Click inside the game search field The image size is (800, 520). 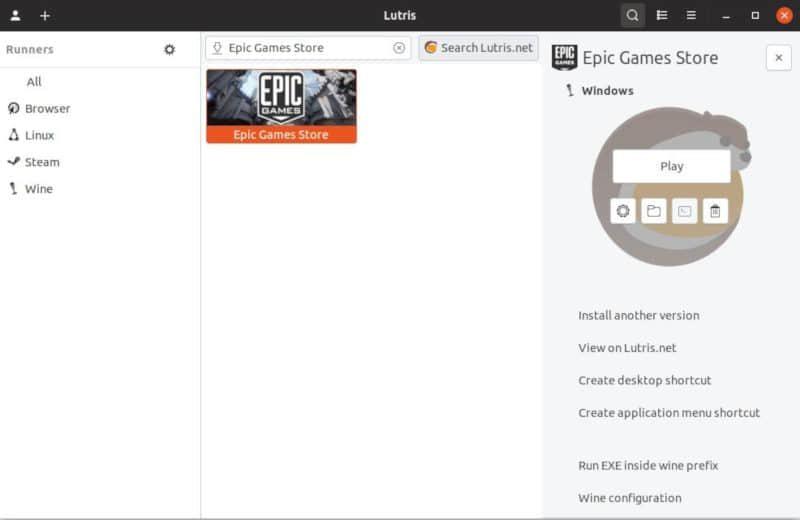[300, 48]
